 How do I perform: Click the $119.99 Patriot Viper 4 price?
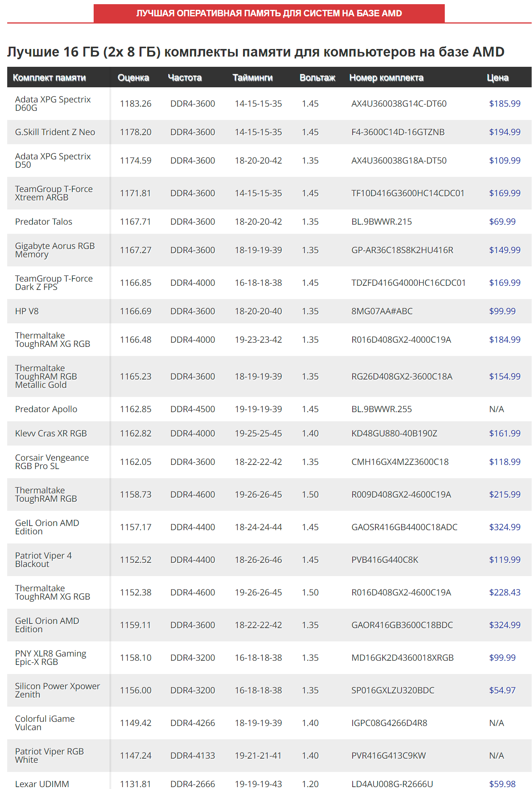click(x=504, y=560)
